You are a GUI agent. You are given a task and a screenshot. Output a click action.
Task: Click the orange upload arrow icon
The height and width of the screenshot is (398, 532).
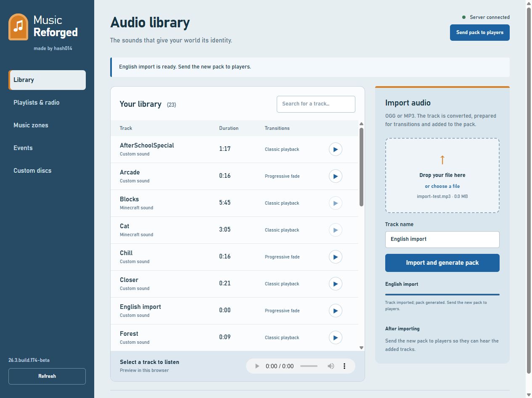pyautogui.click(x=442, y=159)
